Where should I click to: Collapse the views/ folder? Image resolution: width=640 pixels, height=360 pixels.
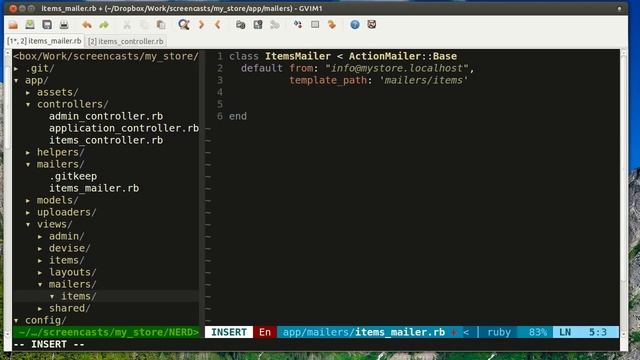pyautogui.click(x=28, y=224)
